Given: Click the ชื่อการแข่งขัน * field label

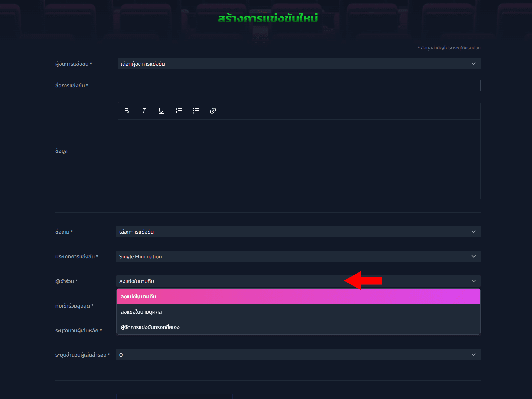Looking at the screenshot, I should tap(72, 85).
